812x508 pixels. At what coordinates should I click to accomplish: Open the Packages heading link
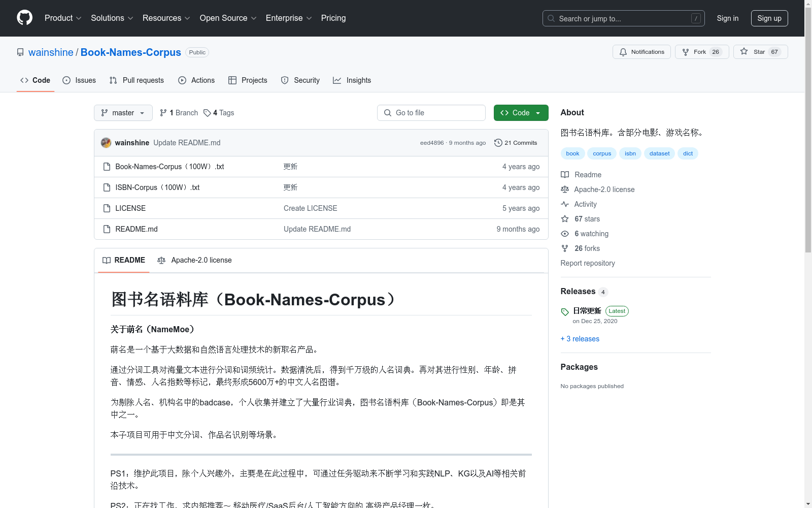click(579, 367)
